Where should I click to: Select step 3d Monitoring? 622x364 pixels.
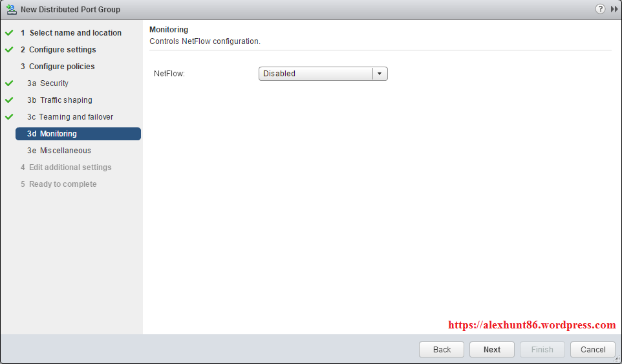coord(78,134)
